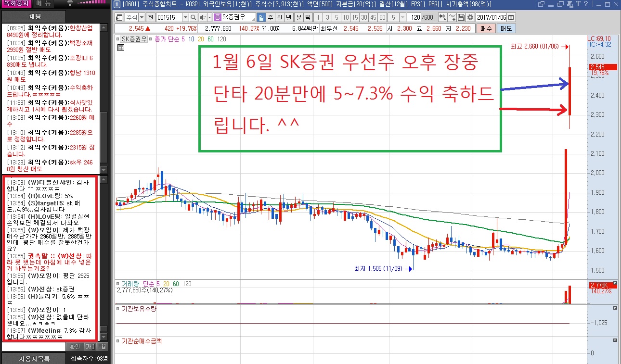Select the 틱 tick chart period

[x=307, y=17]
